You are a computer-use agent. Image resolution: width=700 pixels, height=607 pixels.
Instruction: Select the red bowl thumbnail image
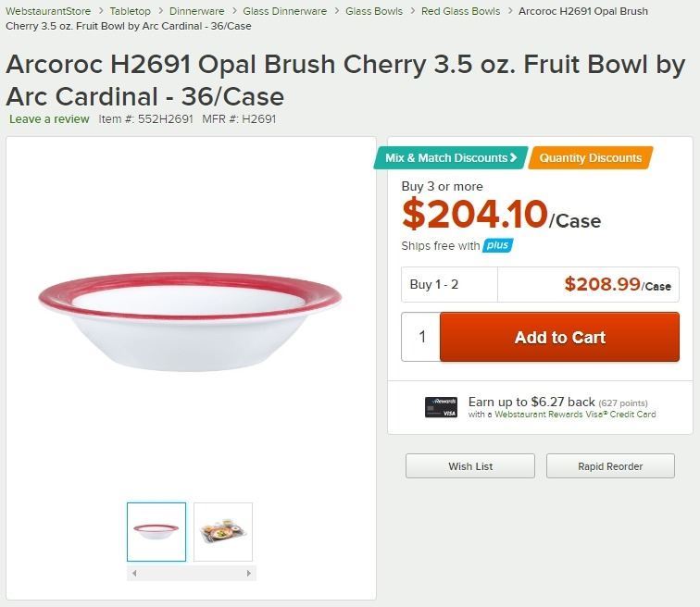click(x=156, y=532)
